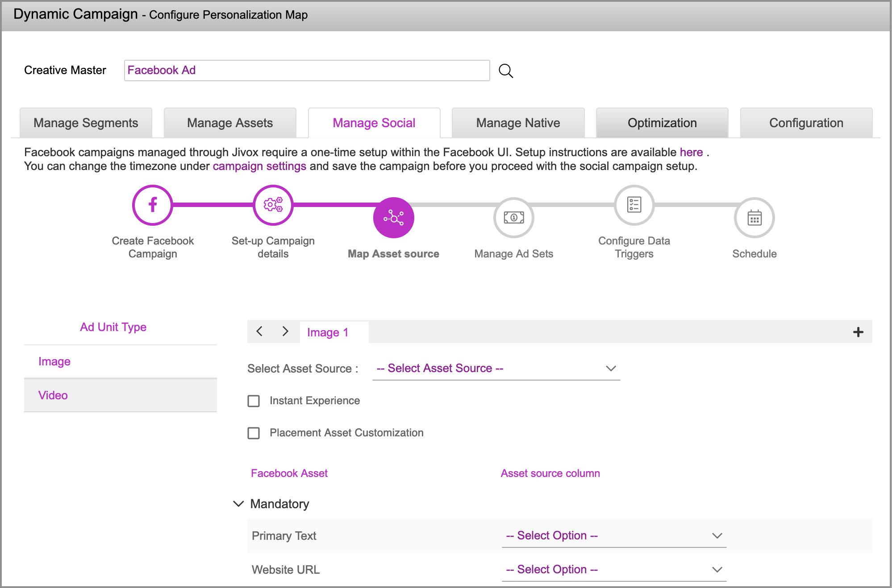The height and width of the screenshot is (588, 892).
Task: Open the Manage Native tab
Action: click(518, 123)
